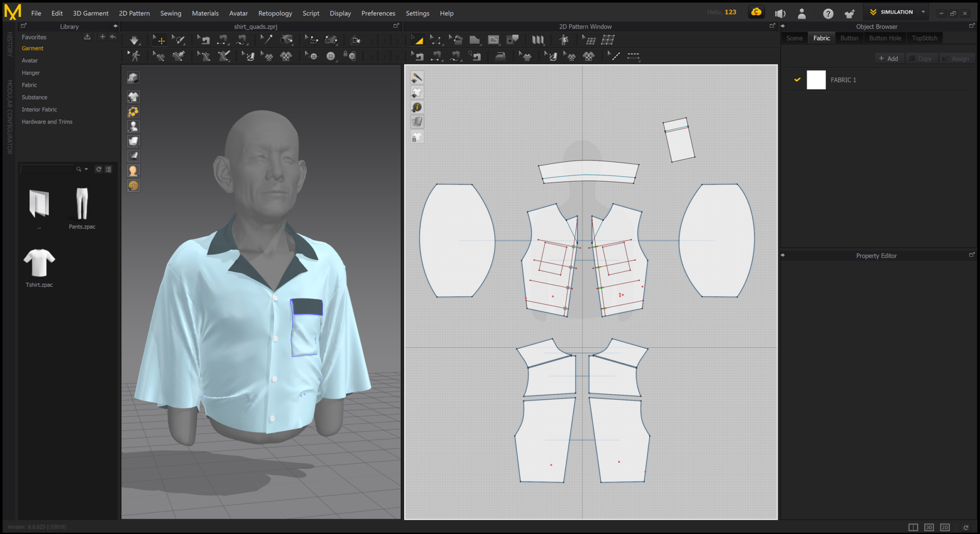Click the orange cloud account icon

[x=756, y=12]
